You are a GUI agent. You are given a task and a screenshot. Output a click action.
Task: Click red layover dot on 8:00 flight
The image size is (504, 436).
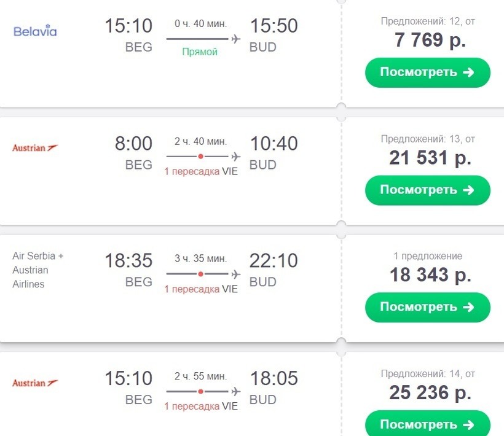(200, 157)
